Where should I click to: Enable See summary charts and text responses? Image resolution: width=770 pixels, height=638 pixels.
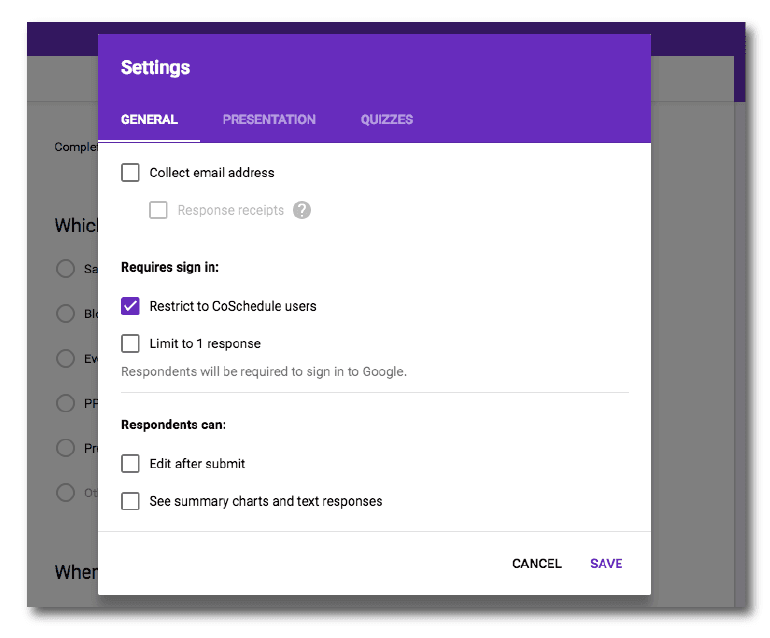(x=130, y=502)
